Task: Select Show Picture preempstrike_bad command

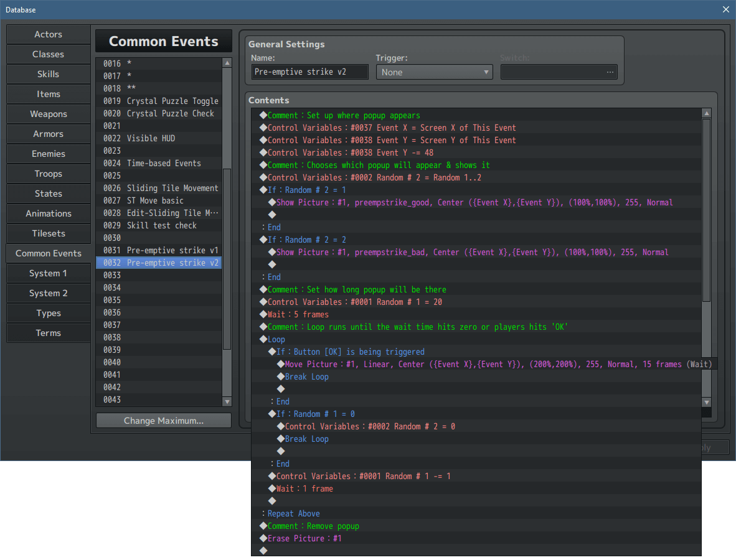Action: click(x=476, y=253)
